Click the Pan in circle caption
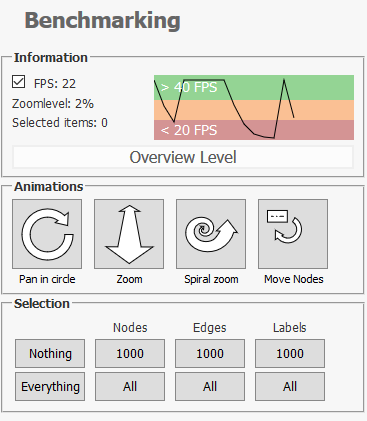 click(47, 279)
